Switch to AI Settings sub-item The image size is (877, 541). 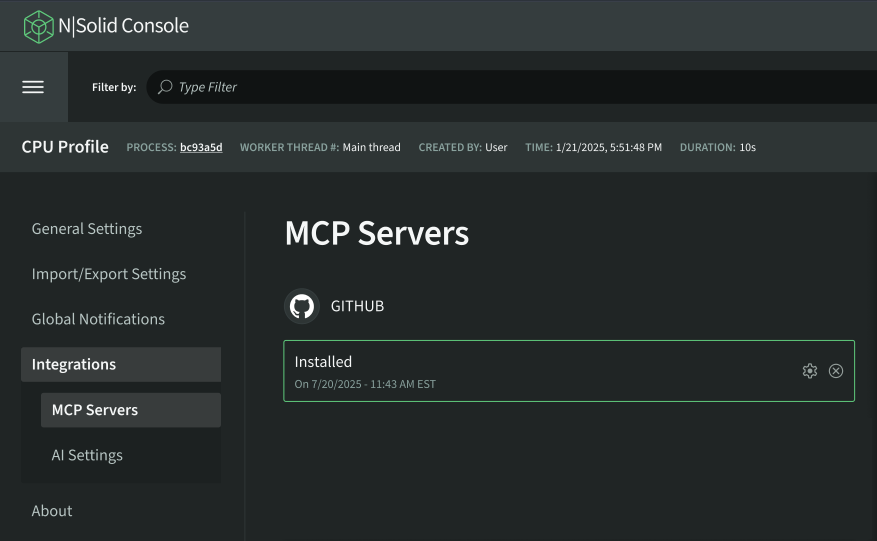point(87,455)
